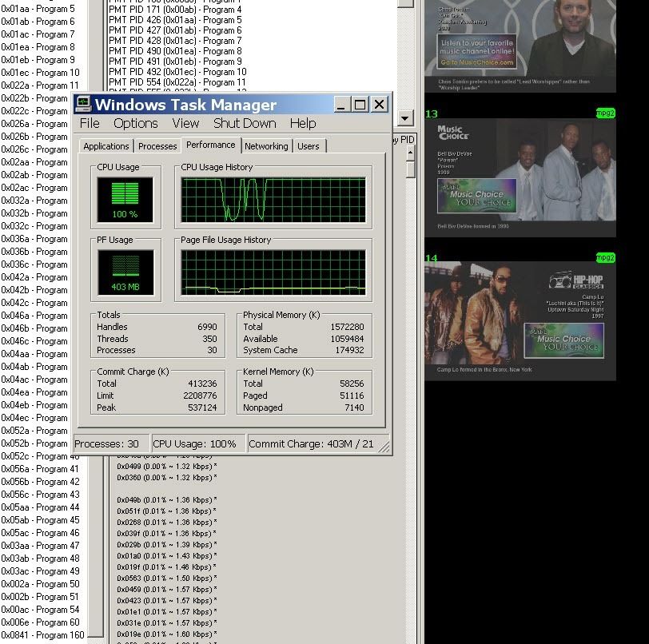Open the View menu in Task Manager

click(x=185, y=123)
